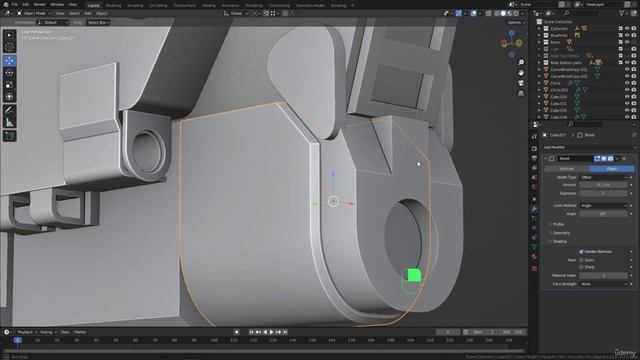Open the Render properties tab icon
Viewport: 640px width, 360px height.
[x=534, y=148]
